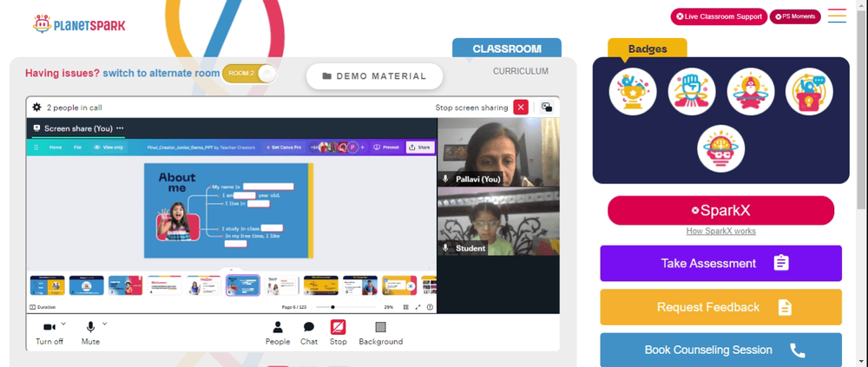Open Background effects
This screenshot has width=868, height=367.
tap(381, 333)
